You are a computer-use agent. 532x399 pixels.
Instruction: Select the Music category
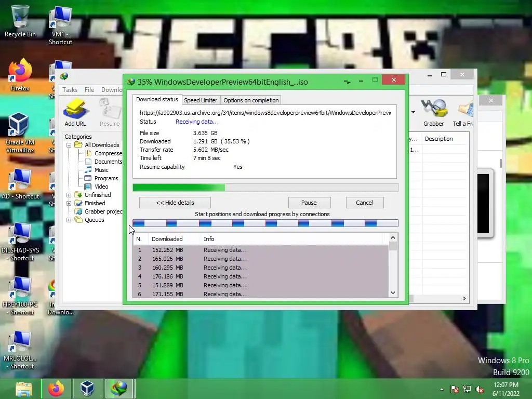(x=97, y=170)
